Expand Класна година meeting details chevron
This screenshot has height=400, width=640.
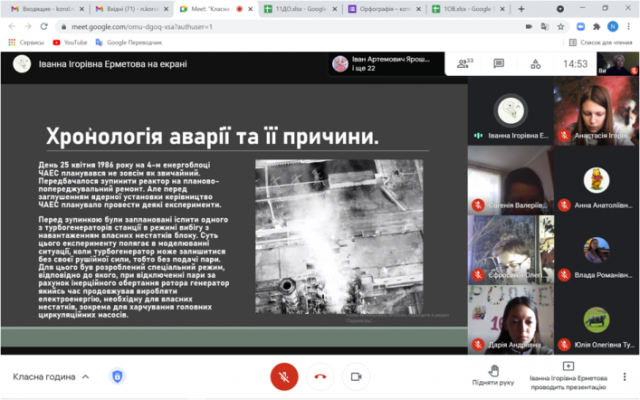coord(85,377)
